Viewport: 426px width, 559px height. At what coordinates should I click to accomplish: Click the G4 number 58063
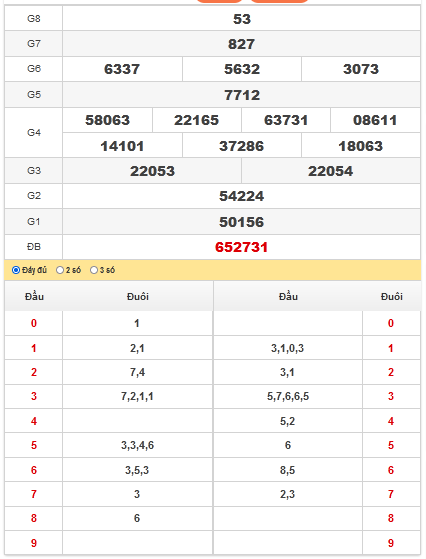(x=107, y=120)
